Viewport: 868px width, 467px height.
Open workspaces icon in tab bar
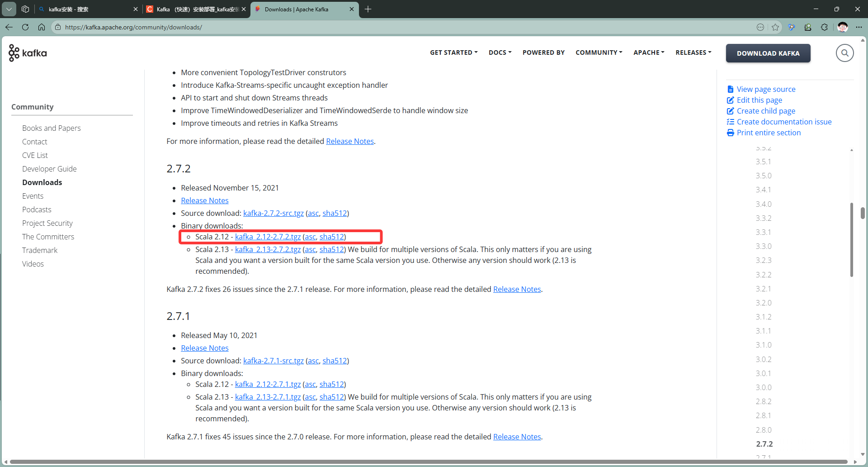25,9
